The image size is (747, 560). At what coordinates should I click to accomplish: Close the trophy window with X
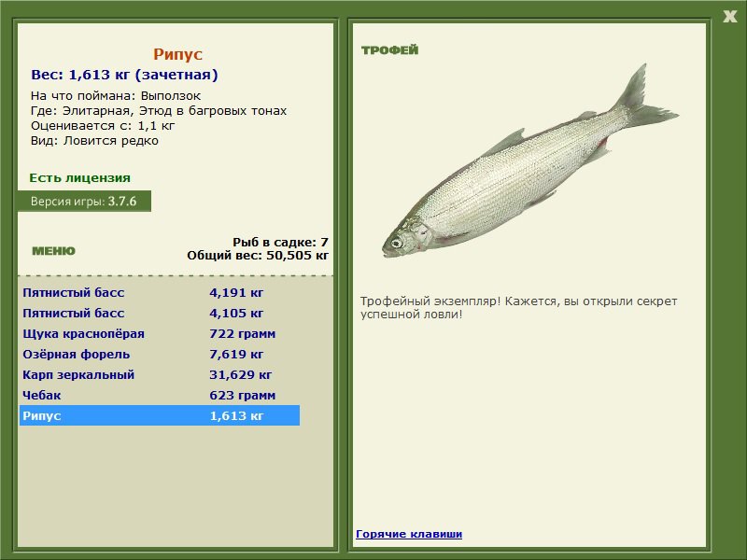tap(730, 17)
